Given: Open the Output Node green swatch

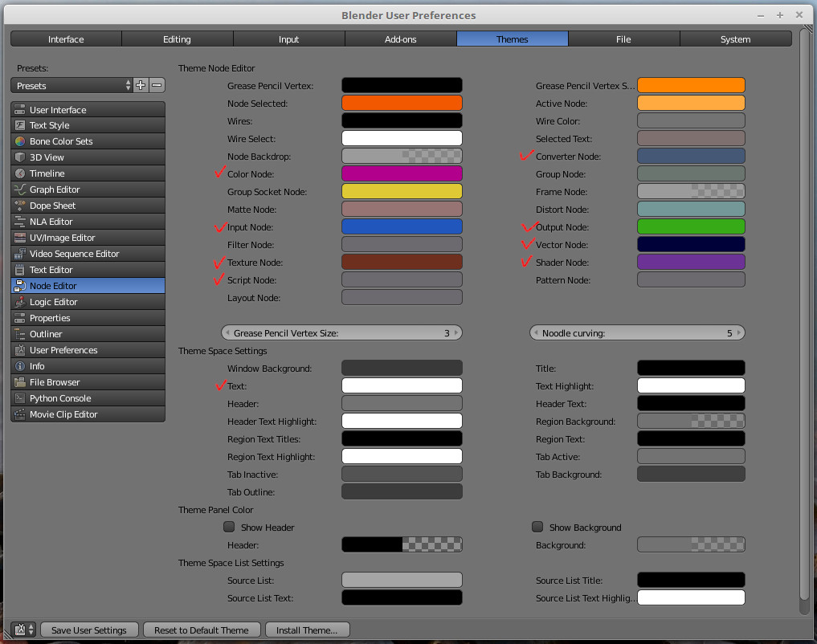Looking at the screenshot, I should [691, 227].
